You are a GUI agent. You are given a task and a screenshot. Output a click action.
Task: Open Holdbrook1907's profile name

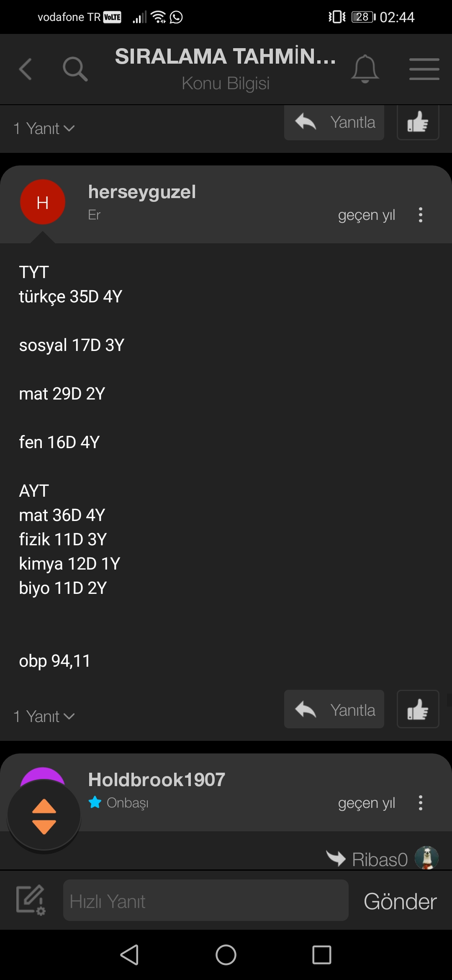[157, 780]
